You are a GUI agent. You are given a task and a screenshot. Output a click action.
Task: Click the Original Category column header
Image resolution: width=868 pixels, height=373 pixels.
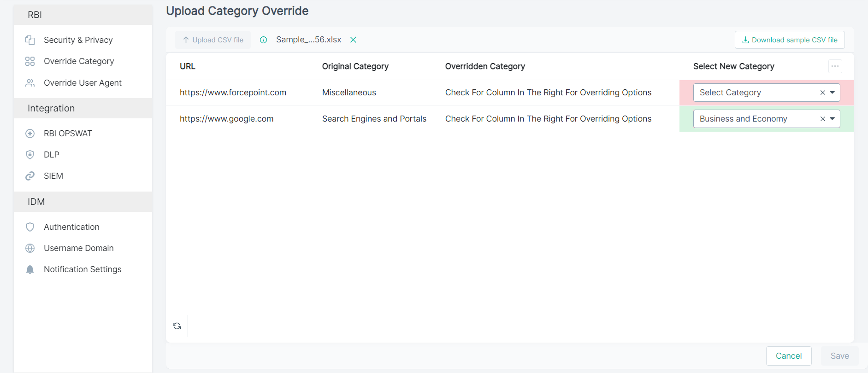click(355, 66)
